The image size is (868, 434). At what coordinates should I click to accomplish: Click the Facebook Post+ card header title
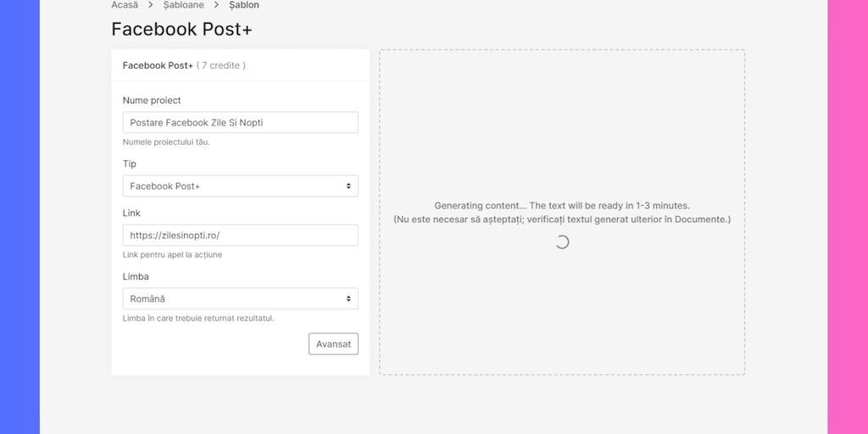pyautogui.click(x=158, y=65)
